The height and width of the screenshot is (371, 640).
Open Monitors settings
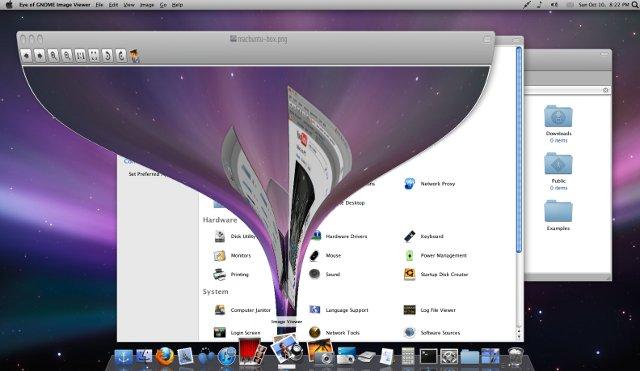(x=232, y=255)
